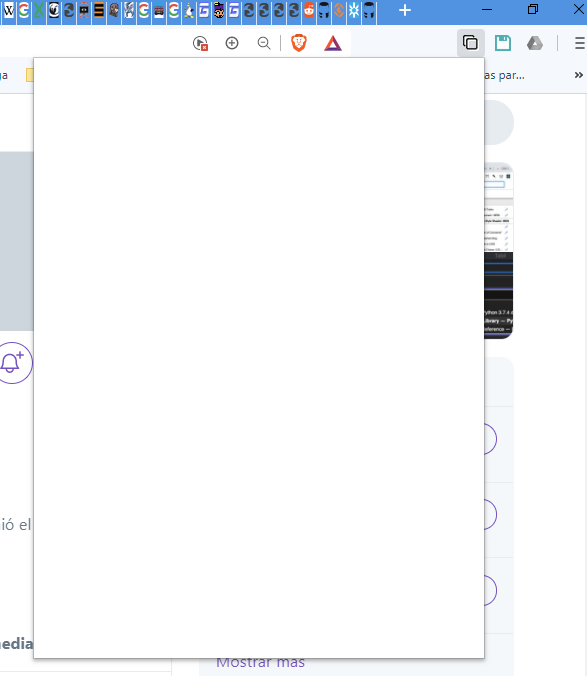The height and width of the screenshot is (676, 587).
Task: Toggle the overlapping squares extension icon
Action: click(471, 43)
